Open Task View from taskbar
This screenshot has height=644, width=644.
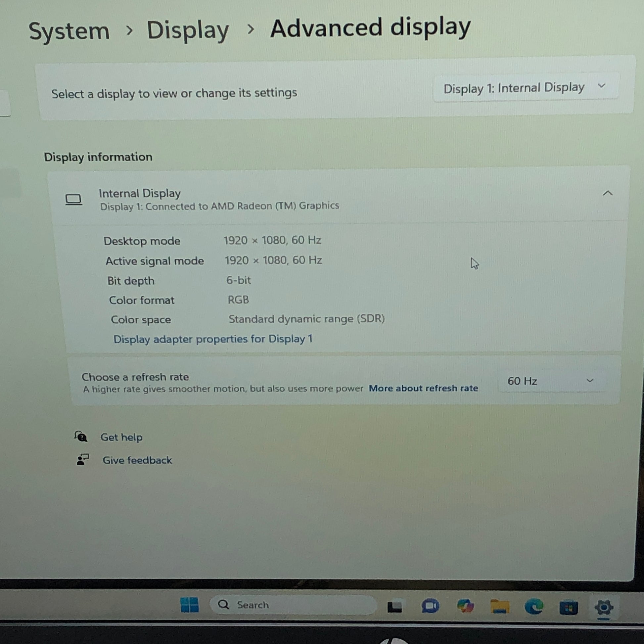tap(394, 606)
